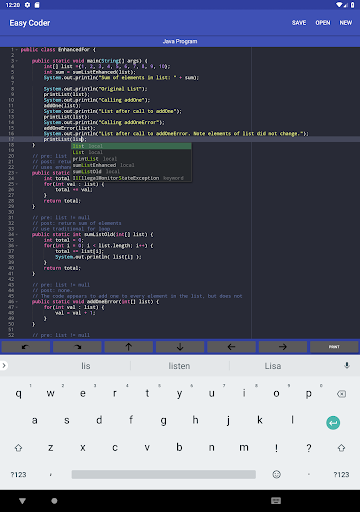Image resolution: width=360 pixels, height=512 pixels.
Task: Open a file using the OPEN button
Action: click(323, 23)
